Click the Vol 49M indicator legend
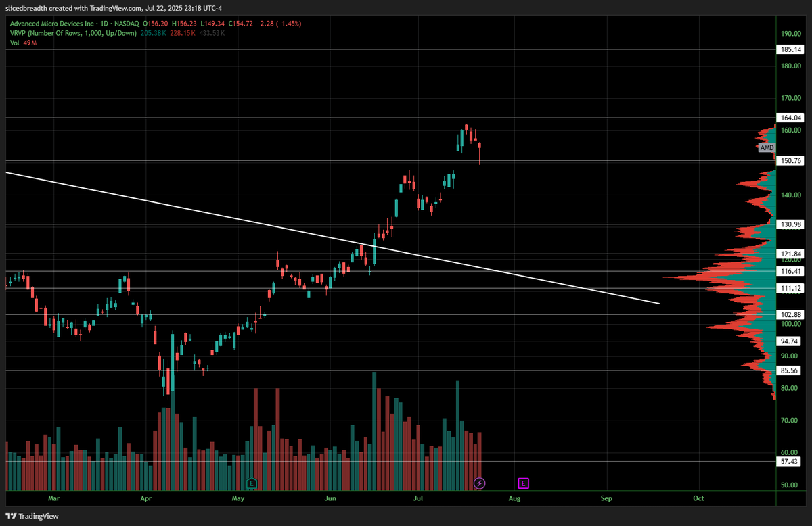The image size is (812, 526). pos(23,43)
